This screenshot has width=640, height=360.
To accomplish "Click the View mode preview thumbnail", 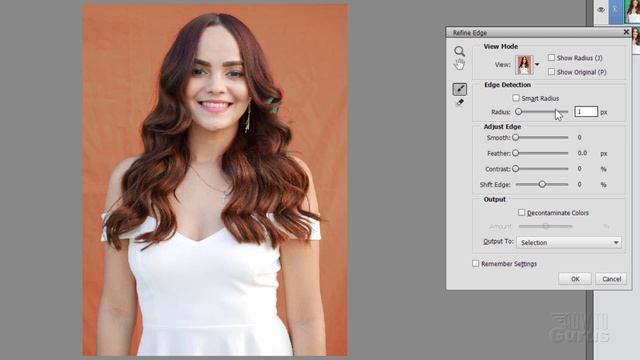I will click(x=524, y=64).
